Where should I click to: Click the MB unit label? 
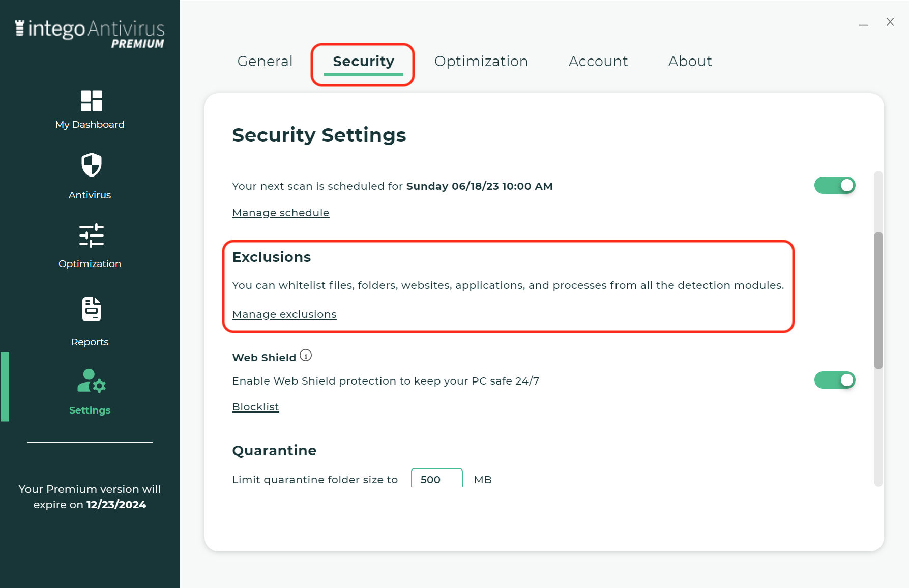click(x=483, y=480)
